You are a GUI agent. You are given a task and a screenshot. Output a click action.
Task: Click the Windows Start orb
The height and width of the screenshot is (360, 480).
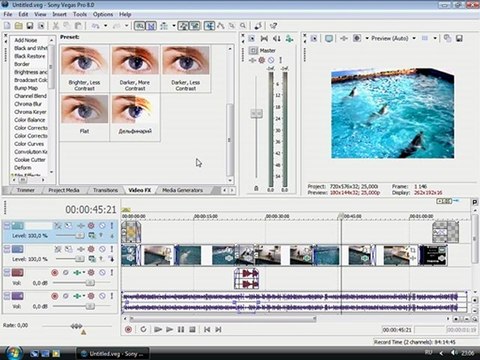click(x=14, y=353)
